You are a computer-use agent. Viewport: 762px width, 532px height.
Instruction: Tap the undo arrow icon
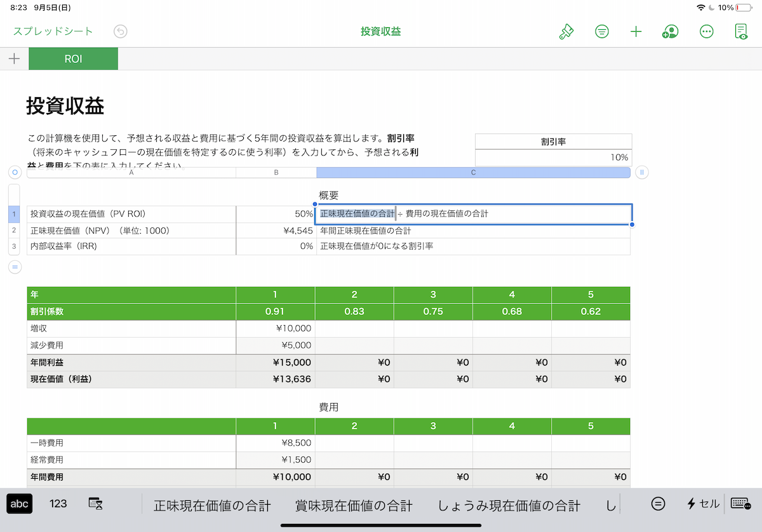pyautogui.click(x=121, y=31)
